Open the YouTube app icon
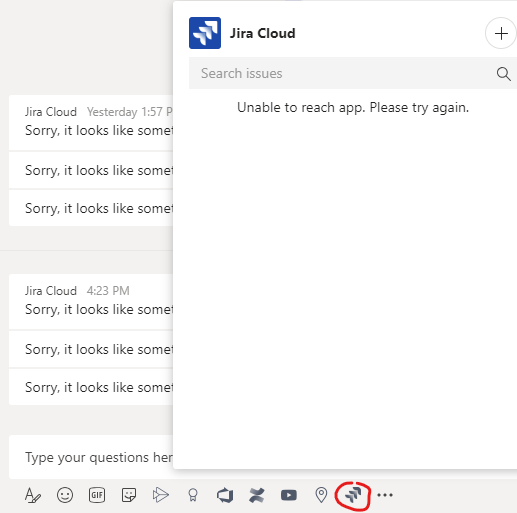This screenshot has height=513, width=517. click(x=289, y=495)
